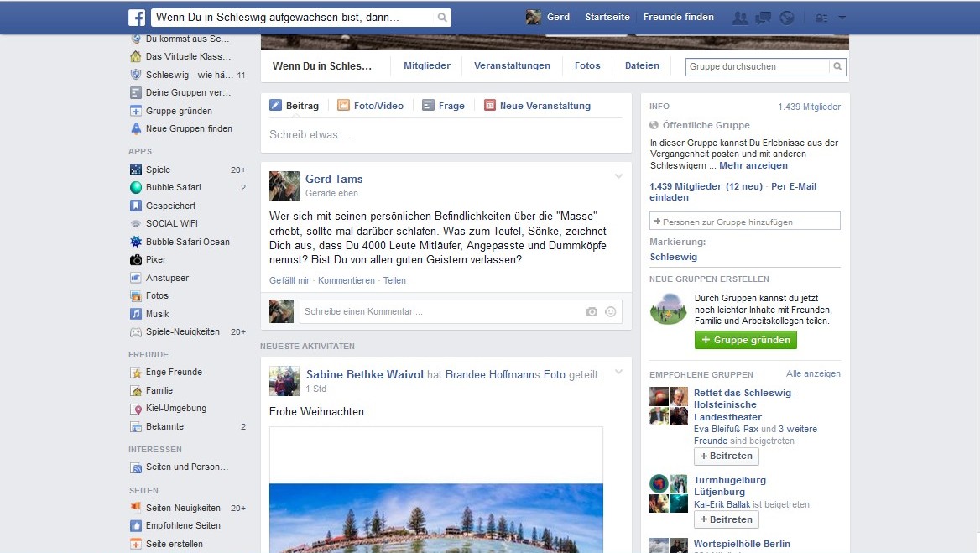The height and width of the screenshot is (553, 980).
Task: Select Neue Veranstaltung composer option
Action: 538,106
